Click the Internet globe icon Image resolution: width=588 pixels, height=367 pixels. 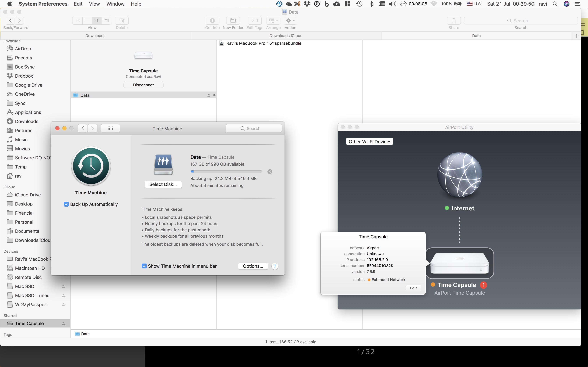pyautogui.click(x=460, y=175)
